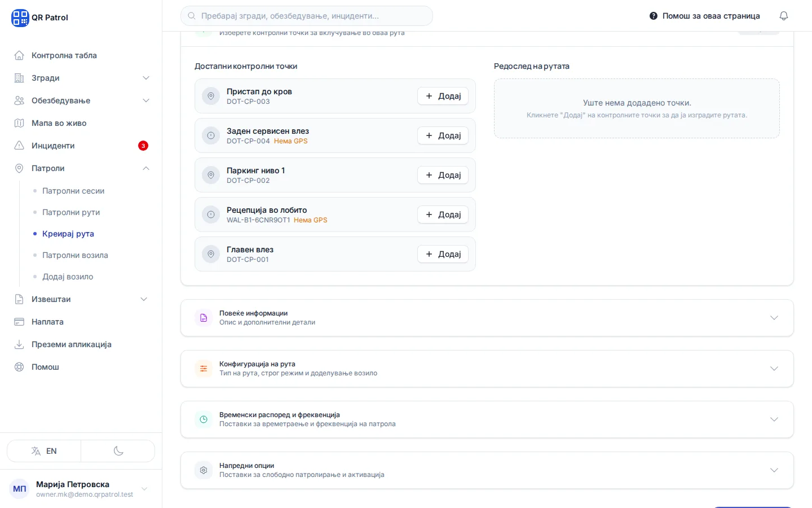This screenshot has width=812, height=508.
Task: Click the МП user avatar
Action: [20, 489]
